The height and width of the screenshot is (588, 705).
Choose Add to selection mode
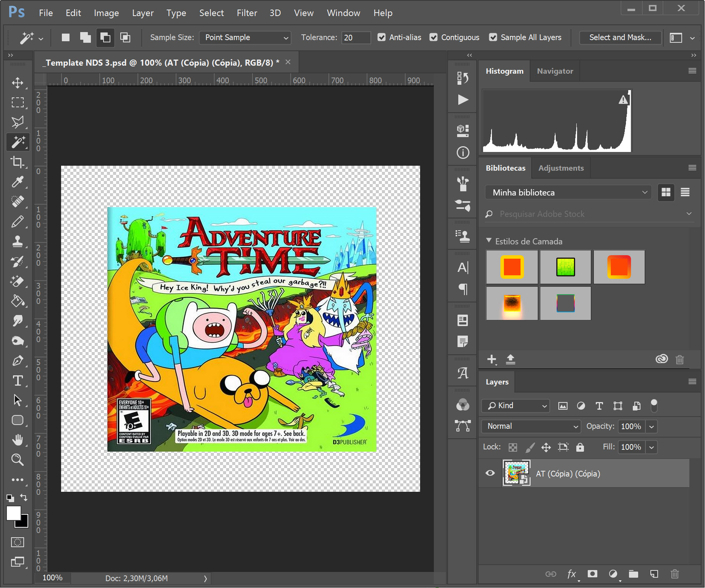pos(86,37)
